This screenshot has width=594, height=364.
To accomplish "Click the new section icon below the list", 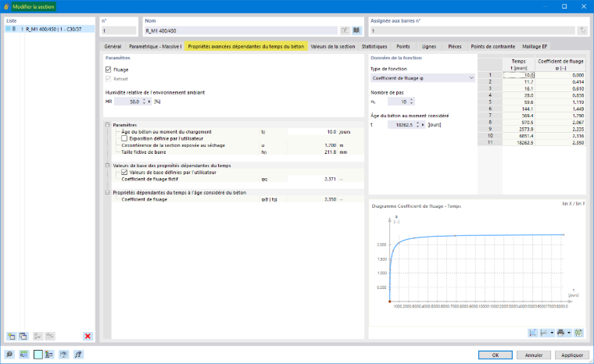I will [12, 336].
